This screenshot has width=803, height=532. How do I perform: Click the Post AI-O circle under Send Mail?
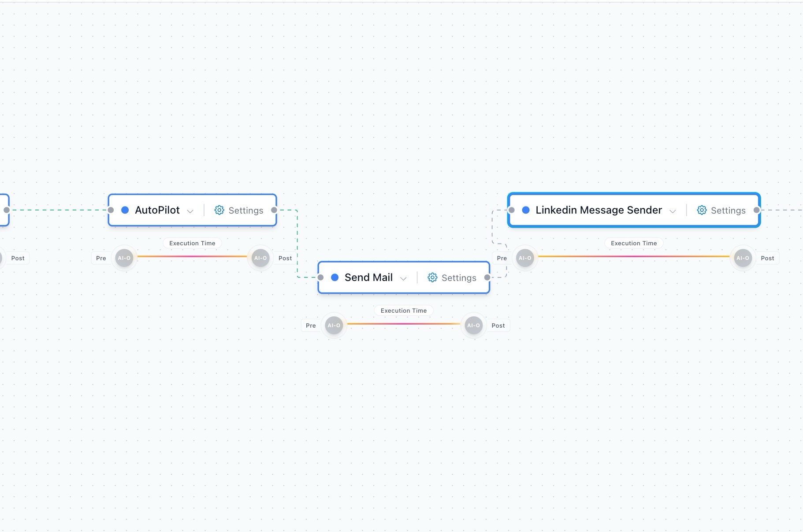point(473,325)
